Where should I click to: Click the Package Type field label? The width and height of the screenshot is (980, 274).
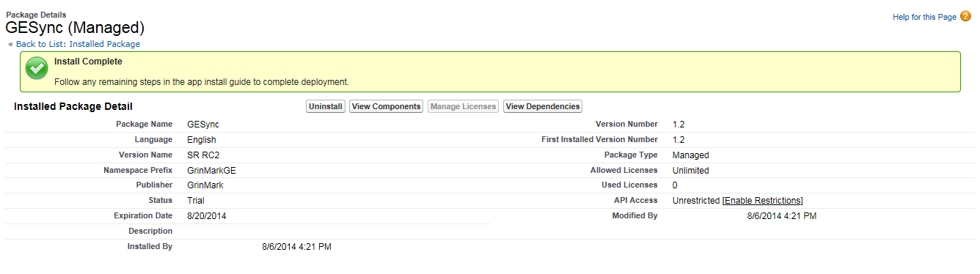click(631, 155)
